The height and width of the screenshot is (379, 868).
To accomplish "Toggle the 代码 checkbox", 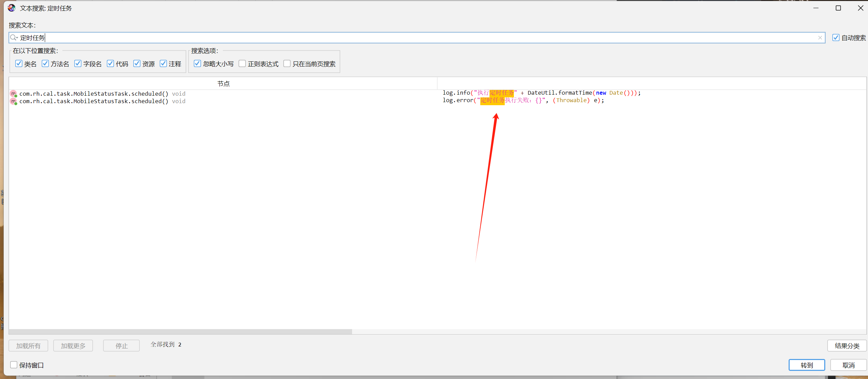I will tap(111, 64).
